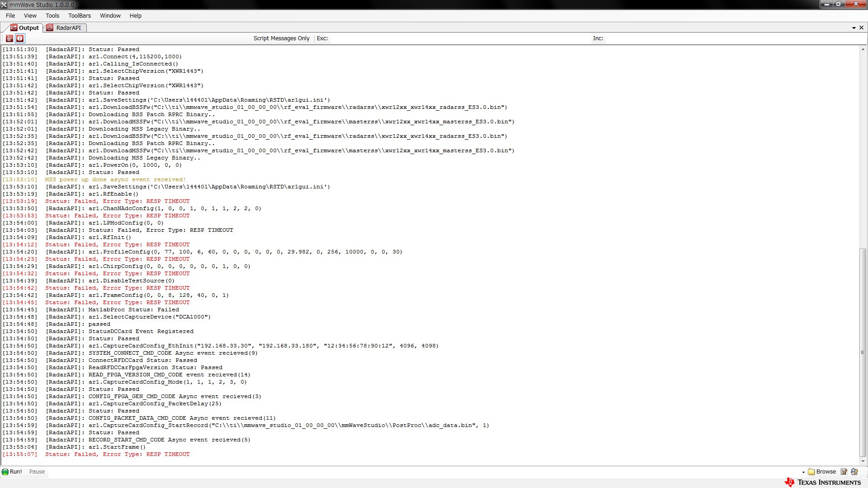Click the 'MatlabProc Status: Failed' line
Viewport: 868px width, 488px height.
coord(90,310)
